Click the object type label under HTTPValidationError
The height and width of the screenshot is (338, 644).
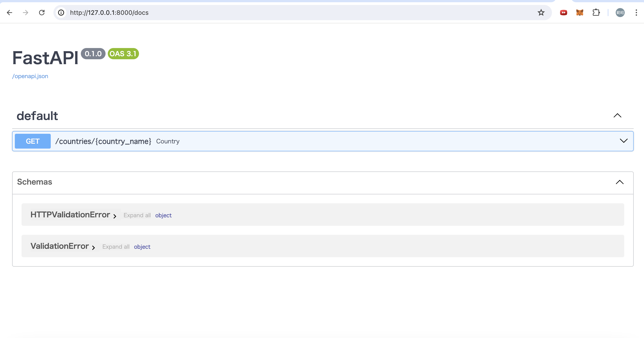coord(163,215)
